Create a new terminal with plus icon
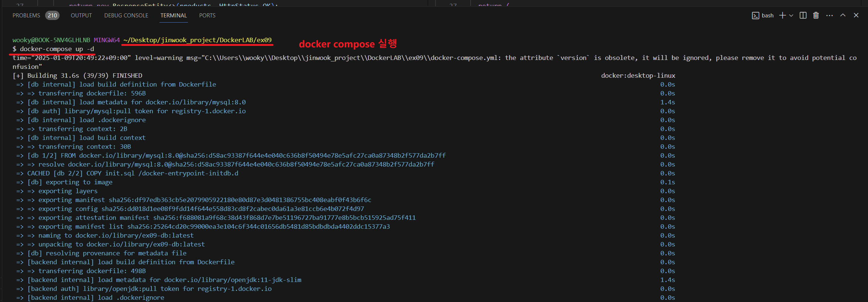Viewport: 868px width, 302px height. tap(783, 16)
